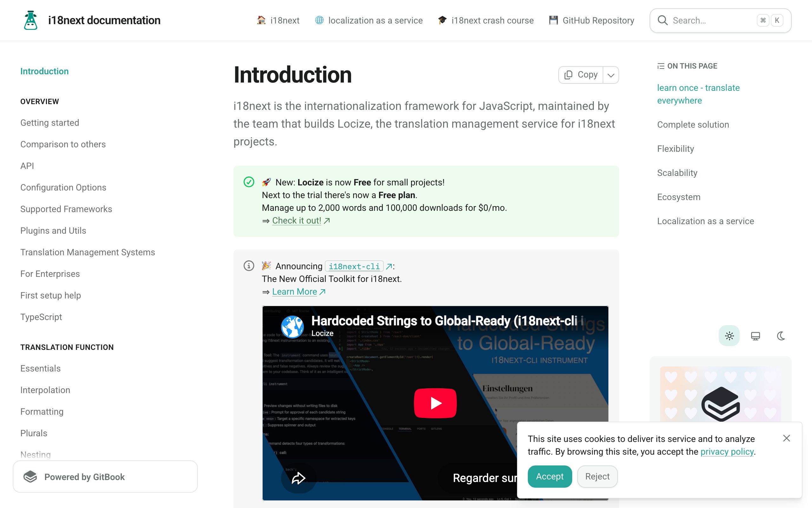
Task: Switch to dark theme moon icon
Action: coord(781,336)
